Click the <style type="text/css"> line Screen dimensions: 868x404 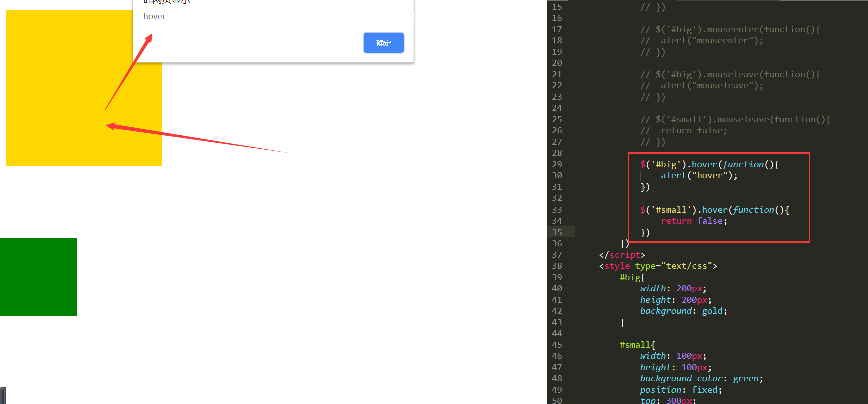point(658,266)
